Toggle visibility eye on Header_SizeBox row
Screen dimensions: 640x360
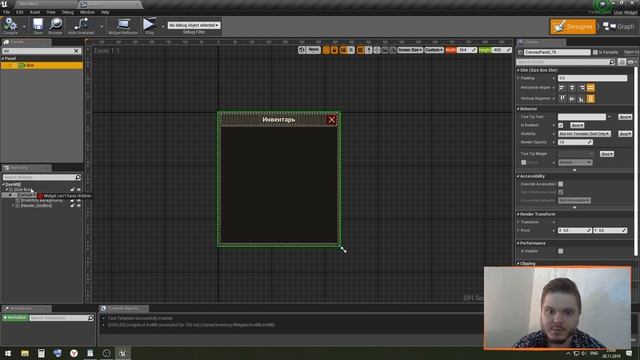(x=79, y=206)
